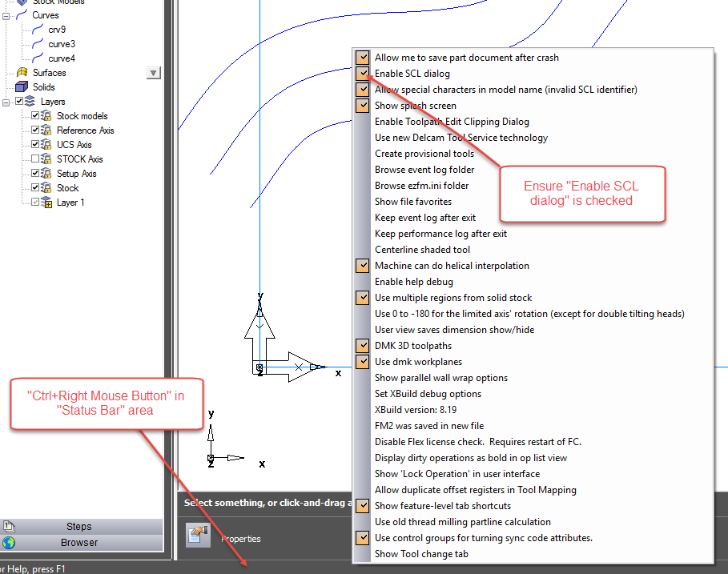Screen dimensions: 728x574
Task: Collapse the Layers tree branch
Action: (7, 101)
